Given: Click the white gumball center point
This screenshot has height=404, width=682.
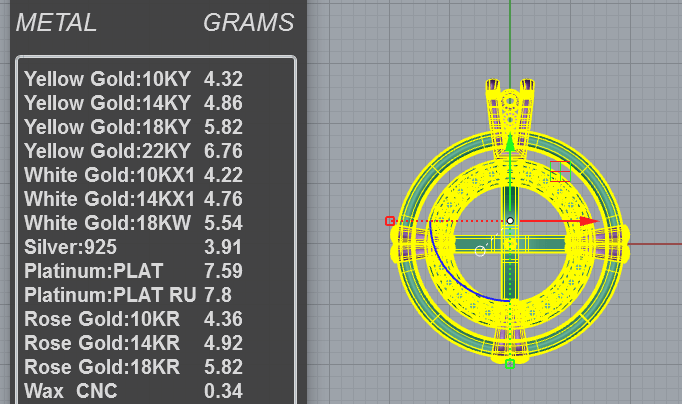Looking at the screenshot, I should click(x=510, y=221).
